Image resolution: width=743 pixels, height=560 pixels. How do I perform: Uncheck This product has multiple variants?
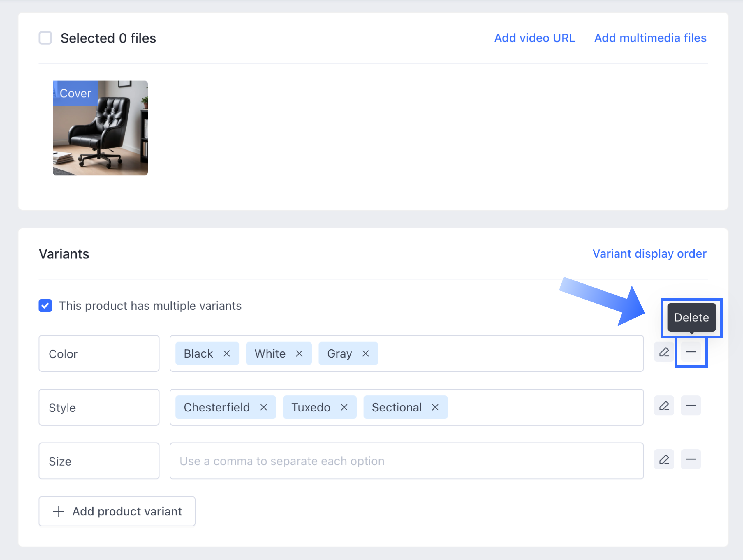tap(45, 306)
